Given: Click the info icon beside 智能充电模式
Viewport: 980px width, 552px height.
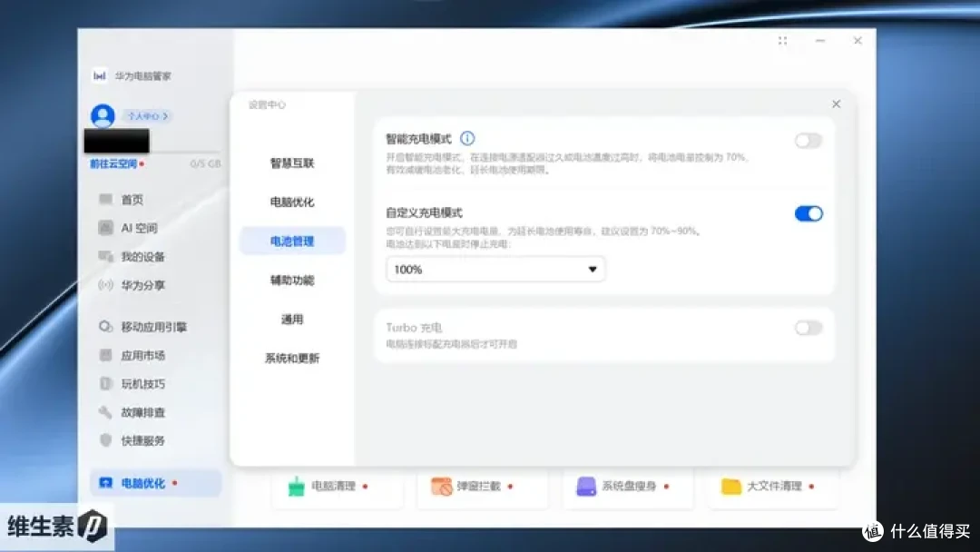Looking at the screenshot, I should (x=467, y=138).
